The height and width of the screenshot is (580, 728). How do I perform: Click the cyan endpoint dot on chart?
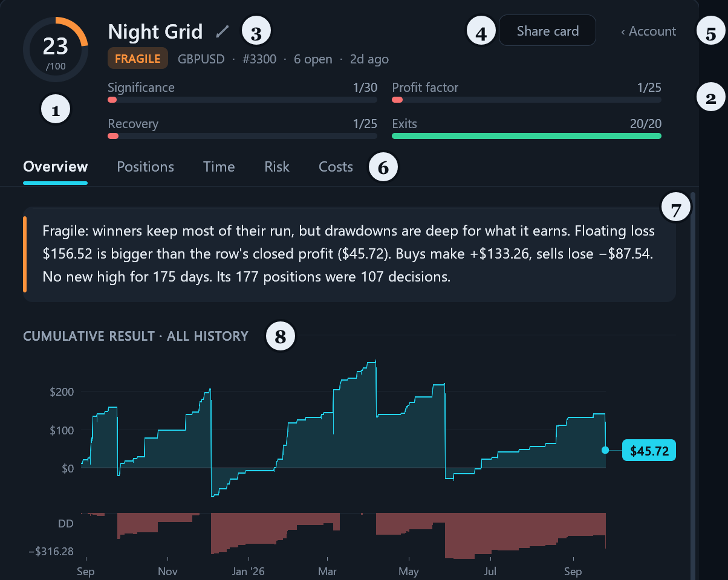click(605, 450)
